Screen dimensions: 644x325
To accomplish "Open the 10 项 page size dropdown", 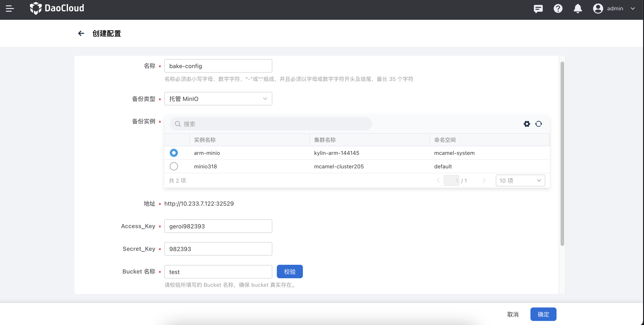I will coord(520,180).
